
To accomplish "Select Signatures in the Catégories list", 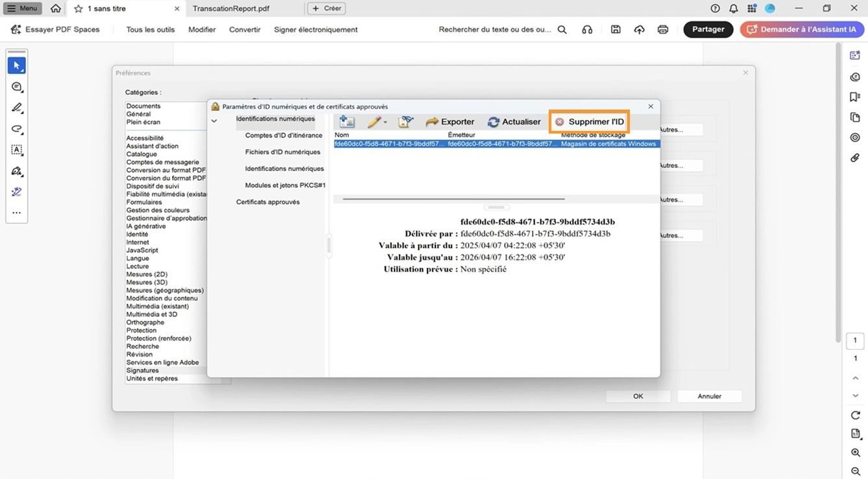I will 143,370.
